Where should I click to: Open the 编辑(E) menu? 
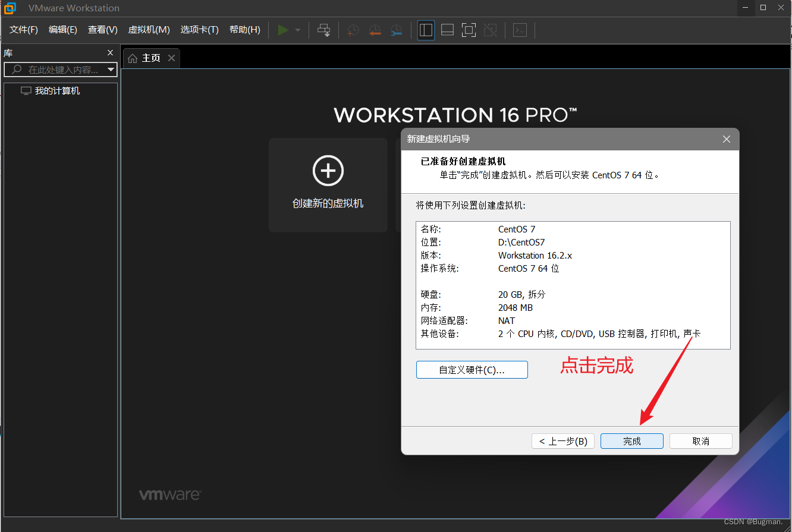click(63, 30)
